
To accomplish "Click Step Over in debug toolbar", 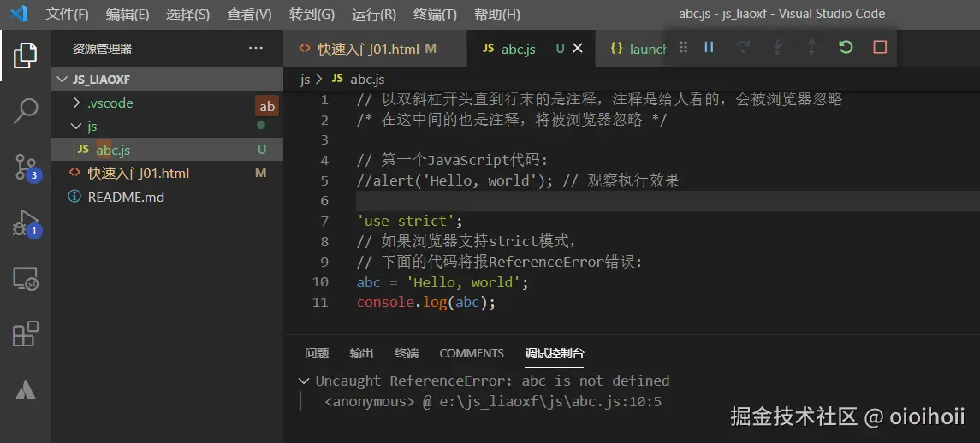I will click(743, 47).
